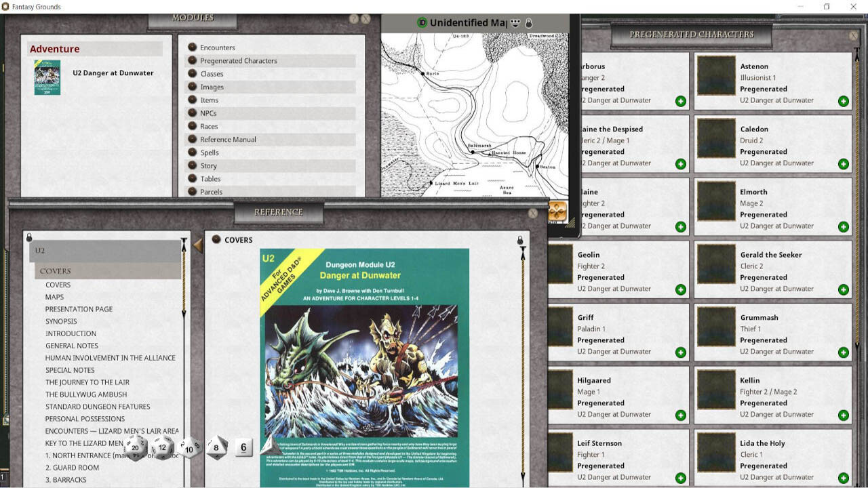Add Astenon with the green plus button
Image resolution: width=868 pixels, height=488 pixels.
[x=843, y=100]
